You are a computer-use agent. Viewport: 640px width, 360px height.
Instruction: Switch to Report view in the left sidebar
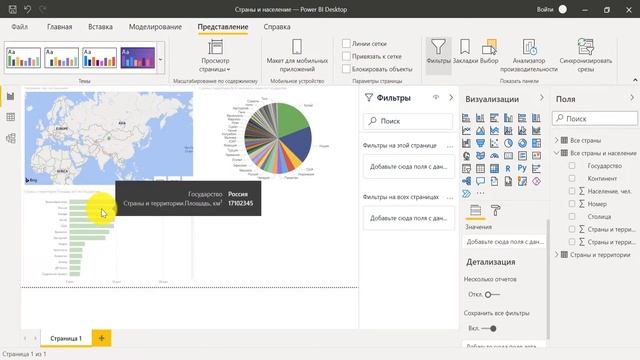[11, 96]
